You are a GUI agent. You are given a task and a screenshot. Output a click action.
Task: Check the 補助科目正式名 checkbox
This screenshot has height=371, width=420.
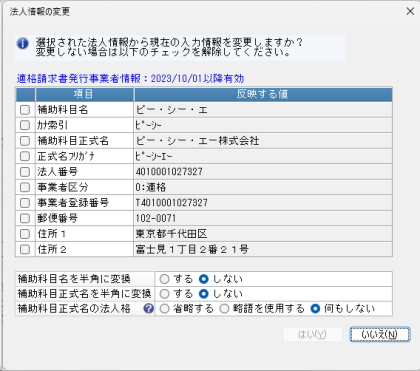(25, 141)
